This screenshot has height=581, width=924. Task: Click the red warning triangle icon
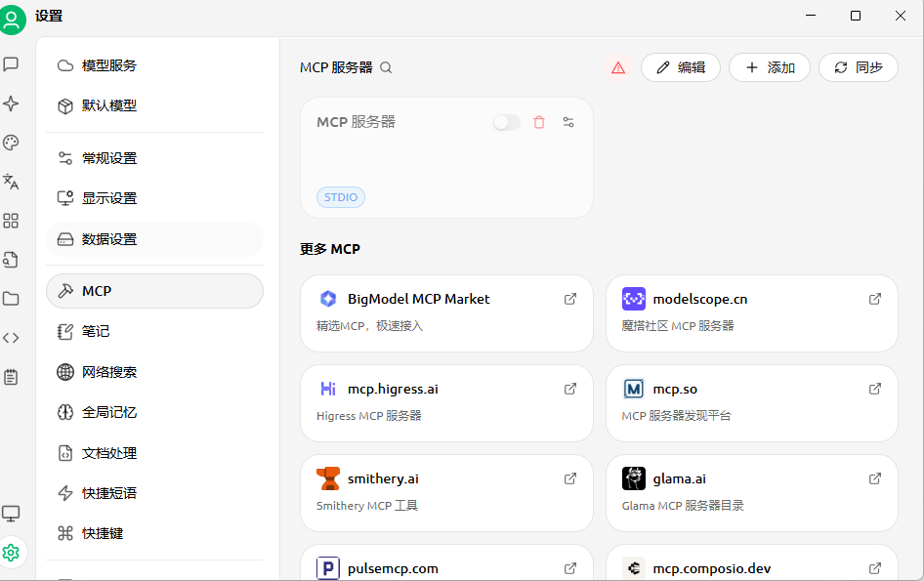(x=618, y=67)
